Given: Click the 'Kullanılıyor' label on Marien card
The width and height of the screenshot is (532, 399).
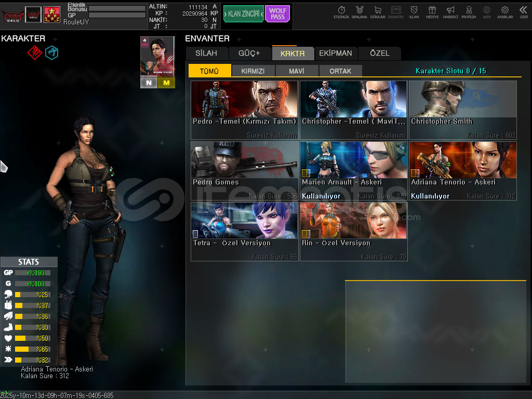Looking at the screenshot, I should (x=321, y=196).
